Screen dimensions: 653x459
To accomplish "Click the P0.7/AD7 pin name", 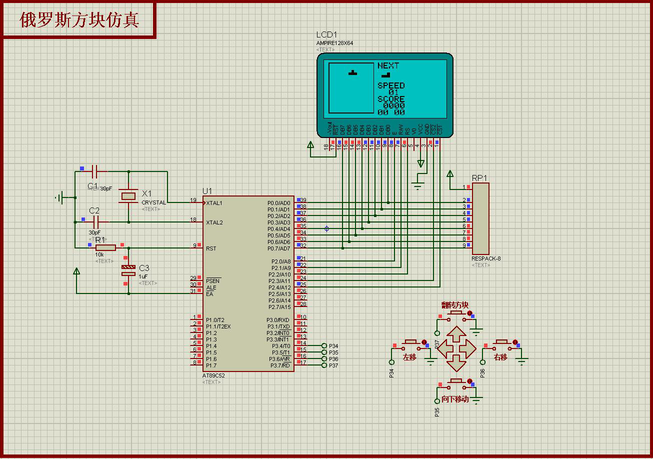I will 279,249.
